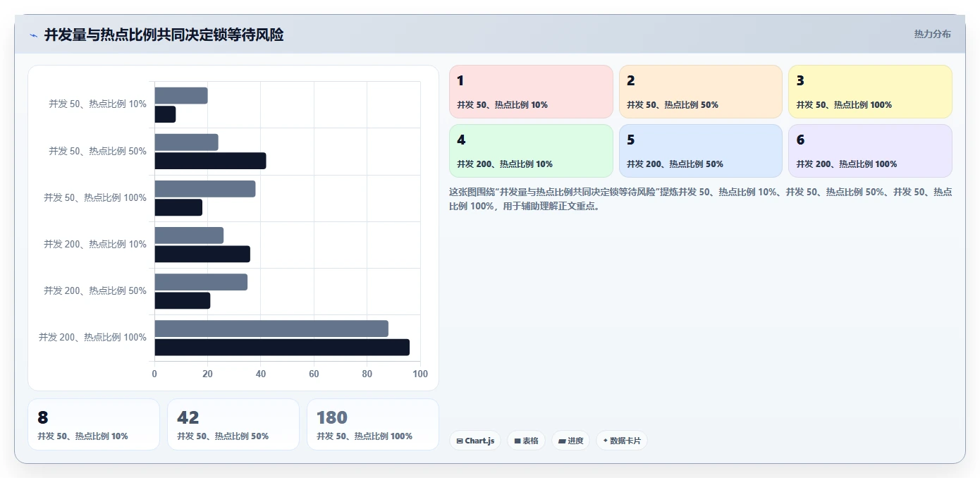
Task: Click chart axis label 并发 50、热点比例 10%
Action: [97, 104]
